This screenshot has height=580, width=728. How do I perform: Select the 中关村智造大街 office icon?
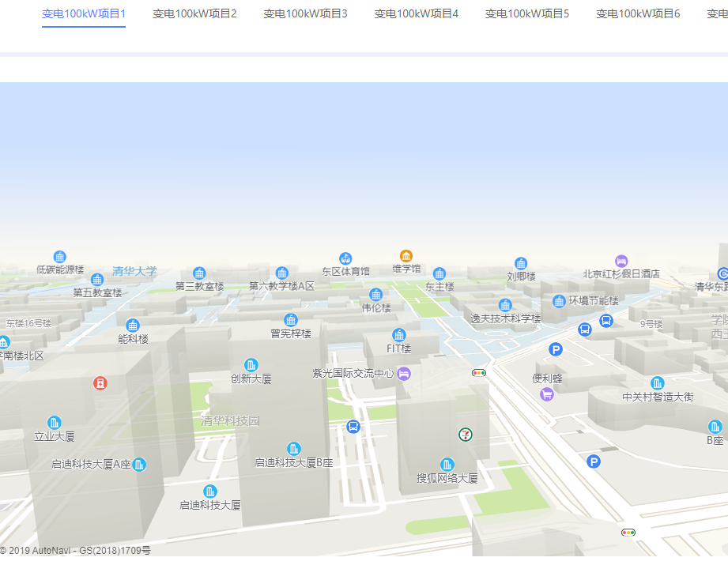657,383
